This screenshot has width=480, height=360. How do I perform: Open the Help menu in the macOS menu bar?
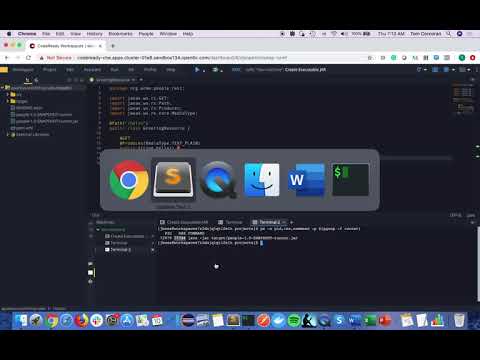[188, 34]
